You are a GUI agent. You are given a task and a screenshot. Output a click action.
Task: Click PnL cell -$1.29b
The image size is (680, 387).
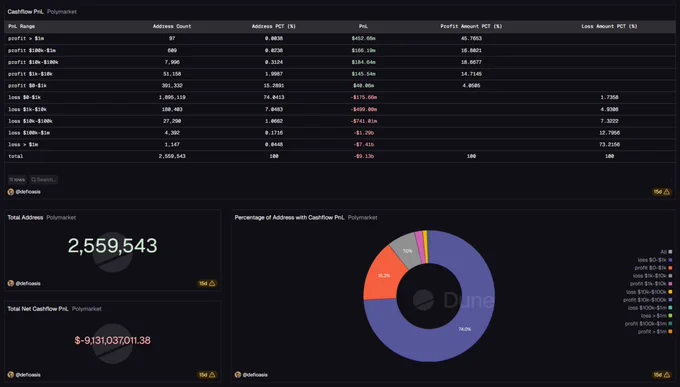click(x=364, y=133)
